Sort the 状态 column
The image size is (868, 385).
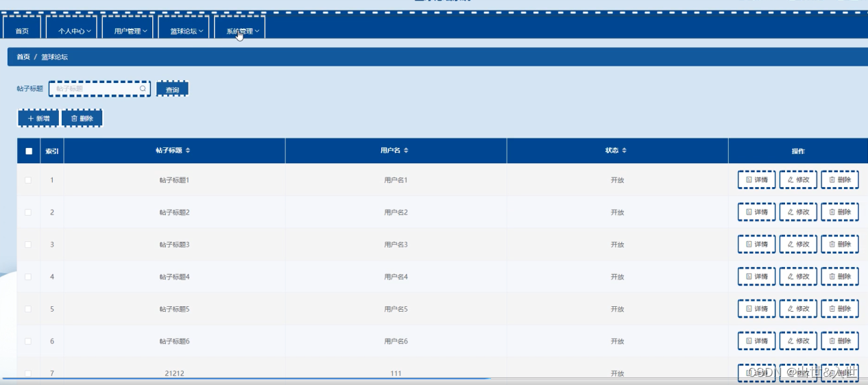point(624,151)
